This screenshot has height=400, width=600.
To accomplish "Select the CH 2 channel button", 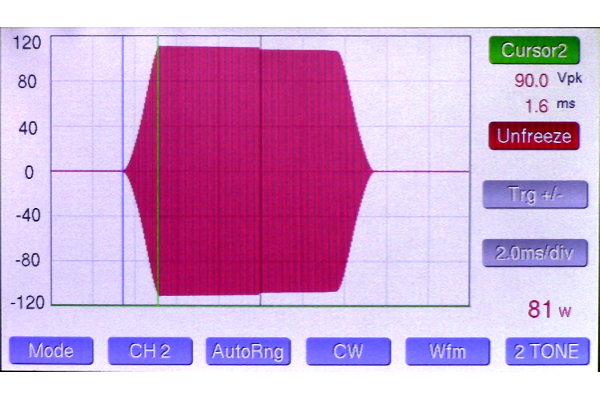I will pyautogui.click(x=150, y=351).
